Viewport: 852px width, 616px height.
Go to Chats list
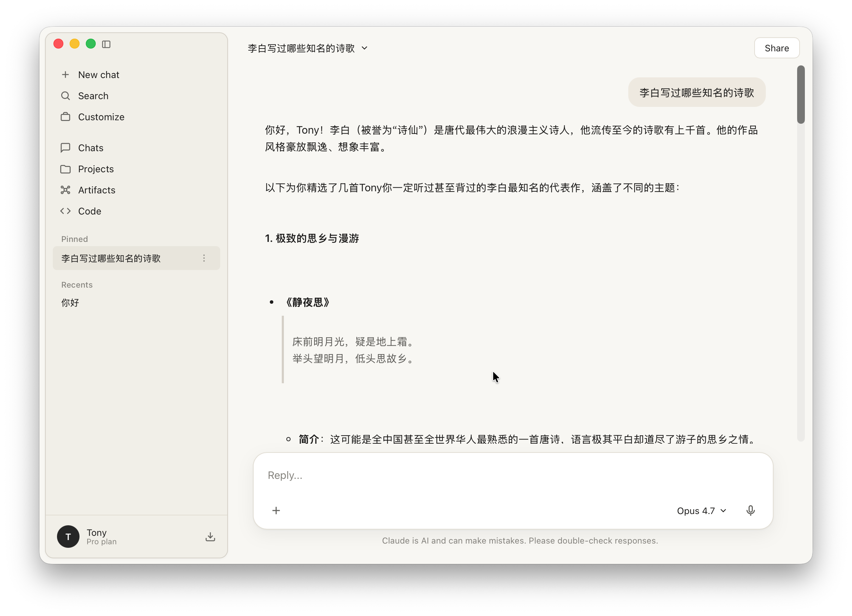(90, 148)
